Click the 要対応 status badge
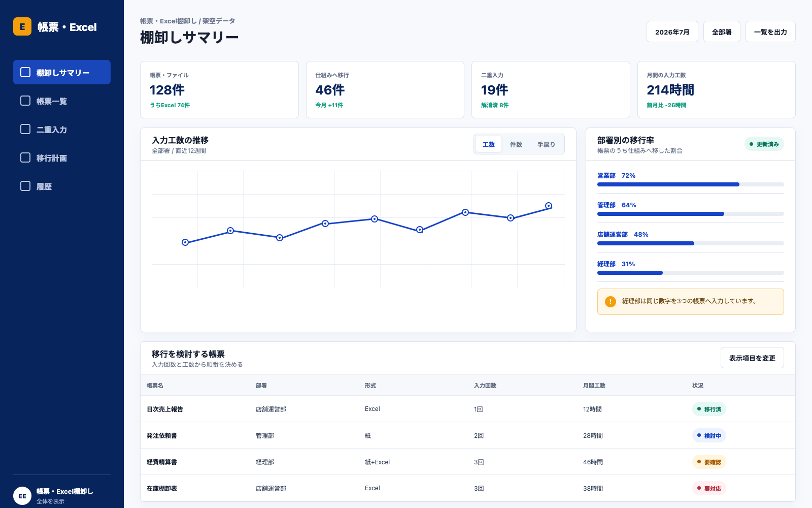This screenshot has width=812, height=508. coord(709,488)
